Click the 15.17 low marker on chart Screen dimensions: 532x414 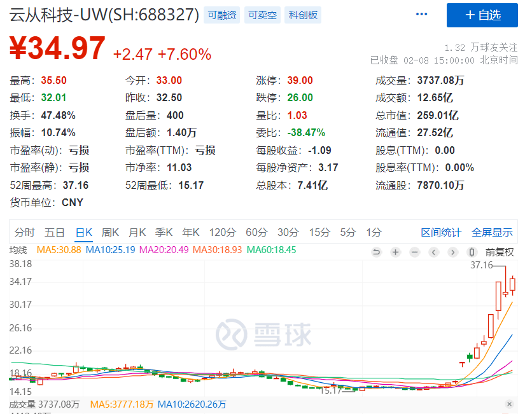point(331,390)
